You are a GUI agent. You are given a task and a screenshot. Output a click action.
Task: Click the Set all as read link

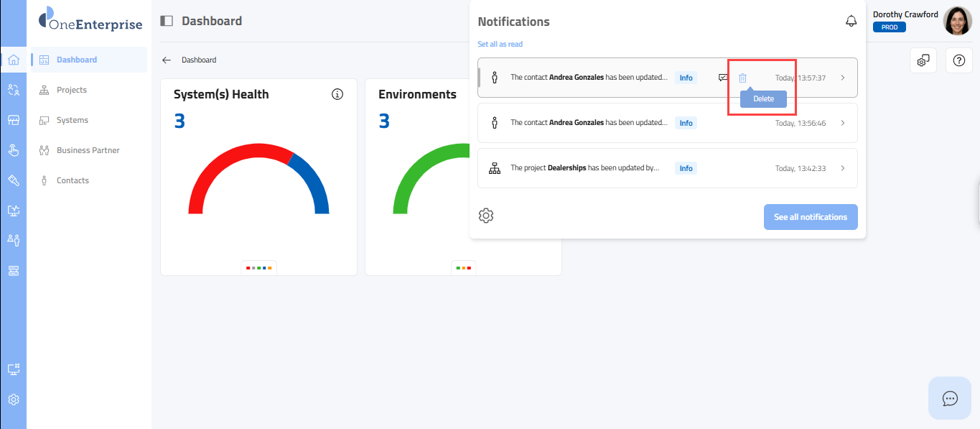pos(500,45)
